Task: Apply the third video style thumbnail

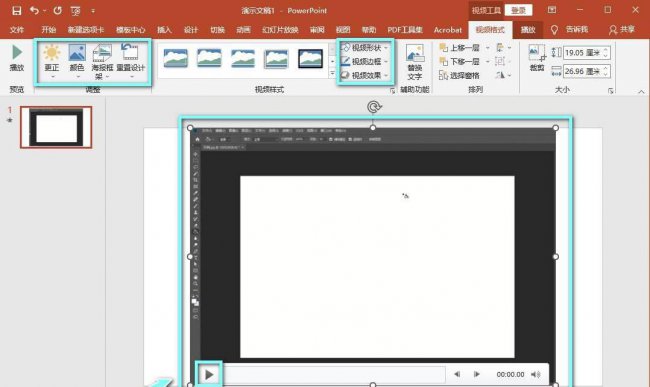Action: click(243, 58)
